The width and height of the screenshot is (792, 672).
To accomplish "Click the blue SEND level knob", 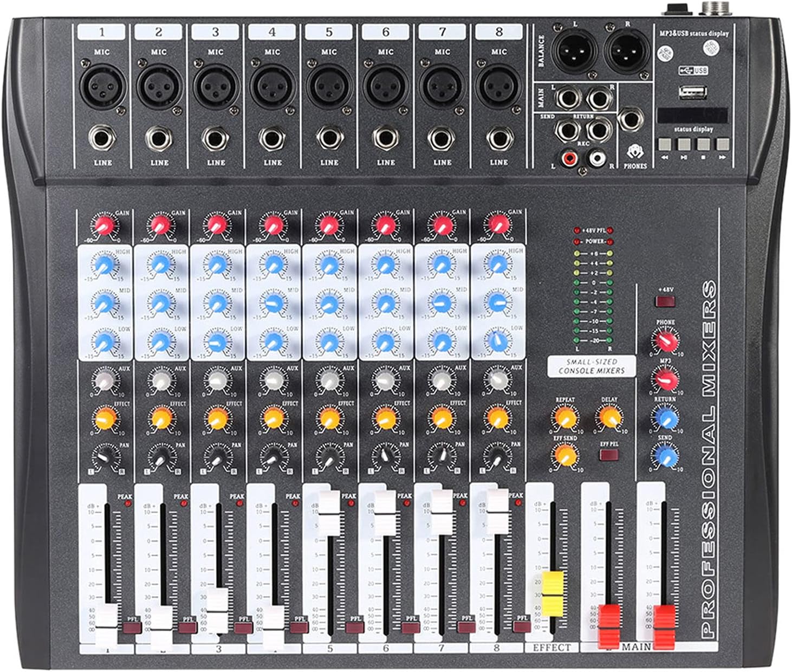I will (665, 456).
